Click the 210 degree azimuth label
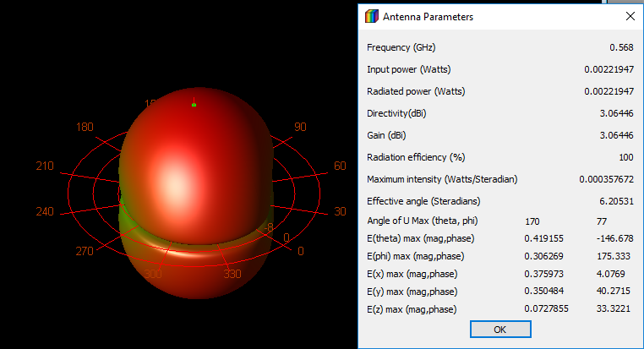 [45, 166]
